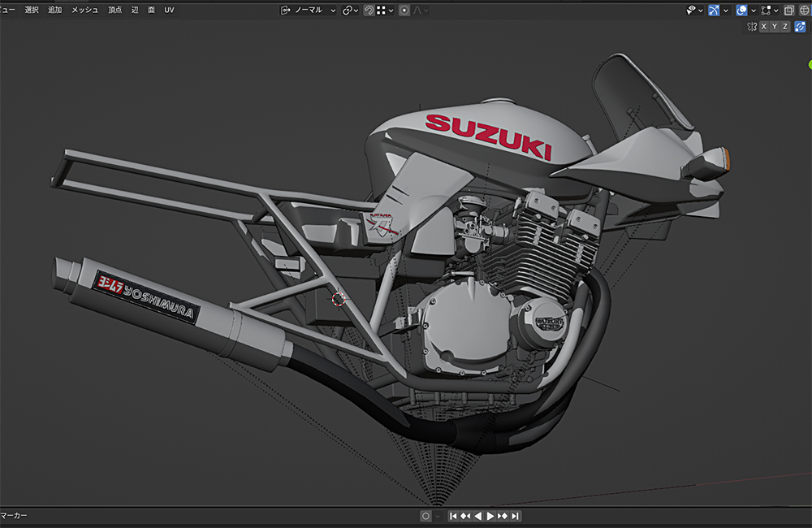Viewport: 812px width, 528px height.
Task: Click the 3D cursor in the viewport
Action: 338,299
